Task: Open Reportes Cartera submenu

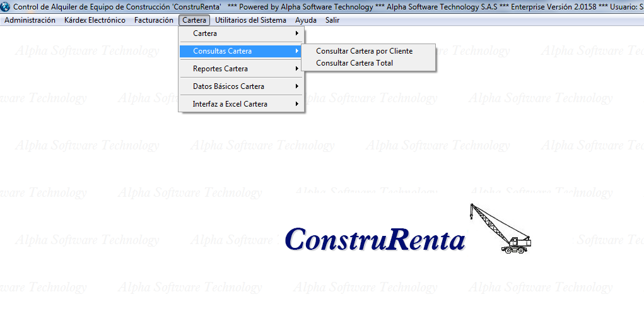Action: point(220,69)
